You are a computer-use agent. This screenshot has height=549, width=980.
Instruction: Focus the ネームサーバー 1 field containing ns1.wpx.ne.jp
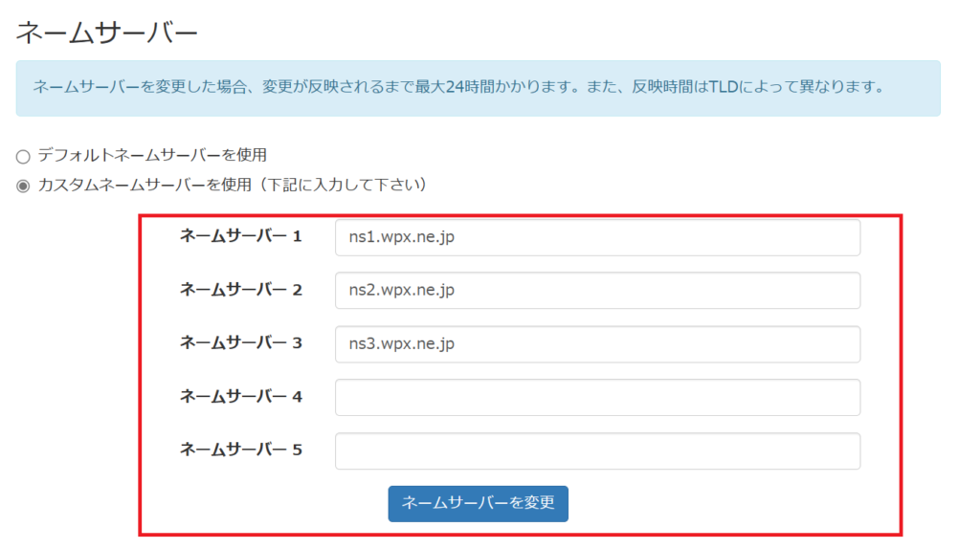[597, 238]
